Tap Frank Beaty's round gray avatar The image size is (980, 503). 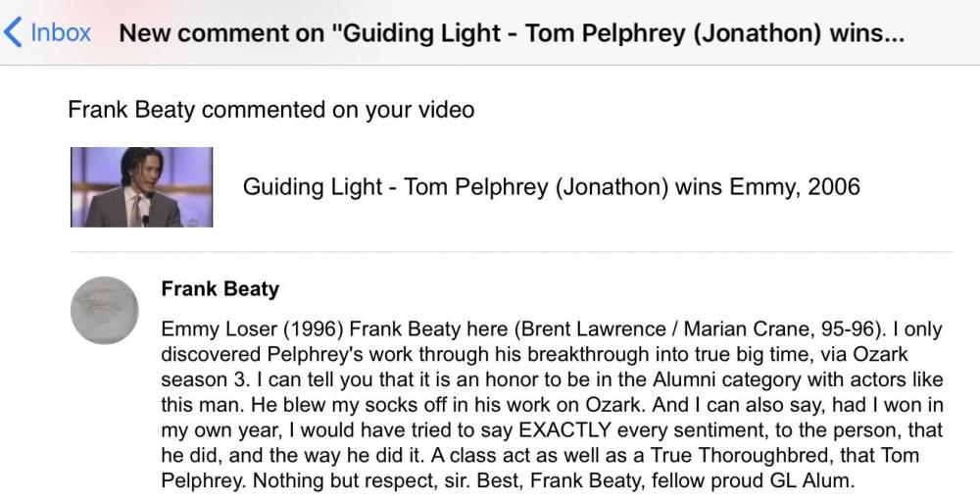tap(104, 310)
